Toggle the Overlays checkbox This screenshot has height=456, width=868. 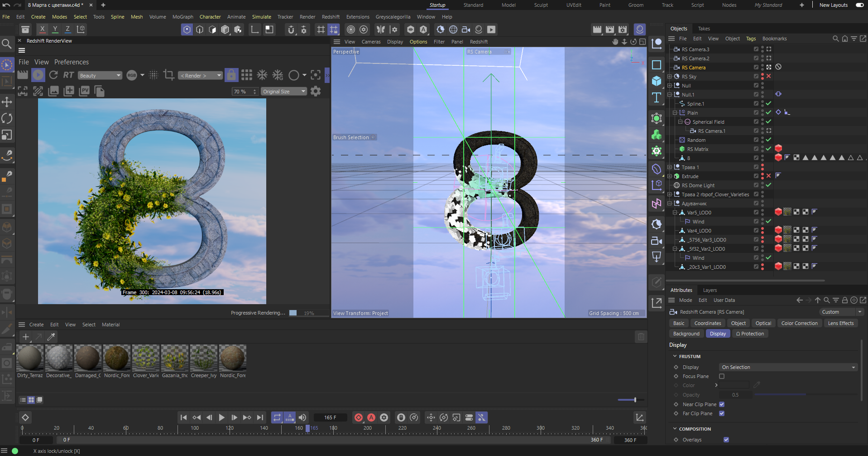(726, 440)
